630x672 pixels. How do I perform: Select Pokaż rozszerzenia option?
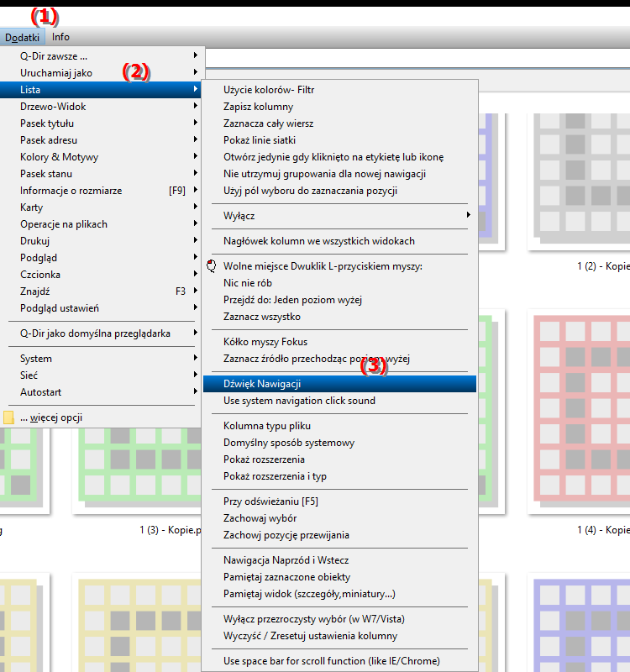(339, 459)
